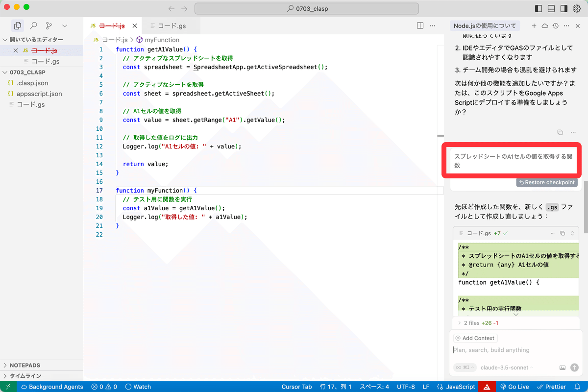Toggle Watch mode in the status bar
Image resolution: width=588 pixels, height=392 pixels.
point(138,387)
